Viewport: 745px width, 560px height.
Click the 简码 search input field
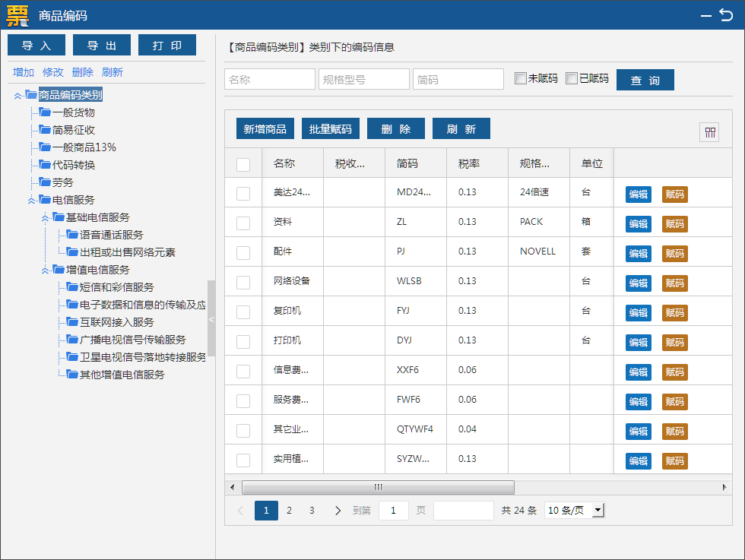tap(458, 79)
